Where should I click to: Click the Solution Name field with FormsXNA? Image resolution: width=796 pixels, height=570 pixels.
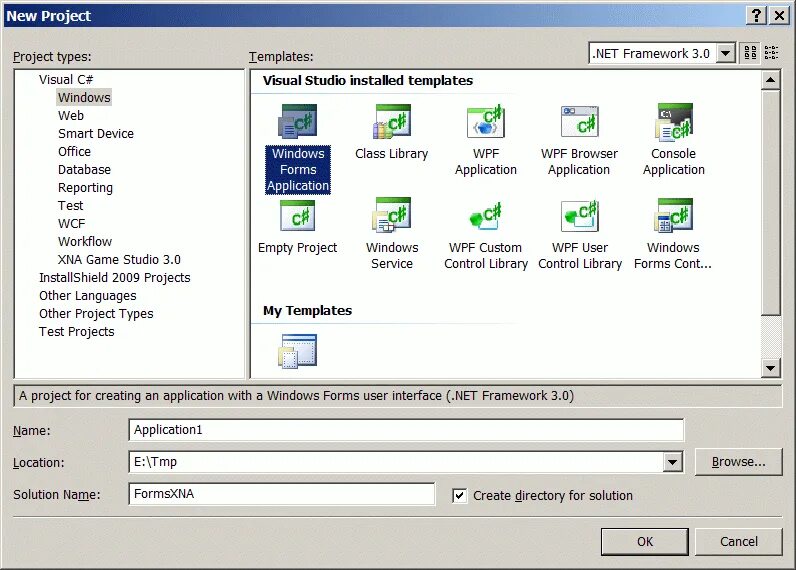coord(282,494)
